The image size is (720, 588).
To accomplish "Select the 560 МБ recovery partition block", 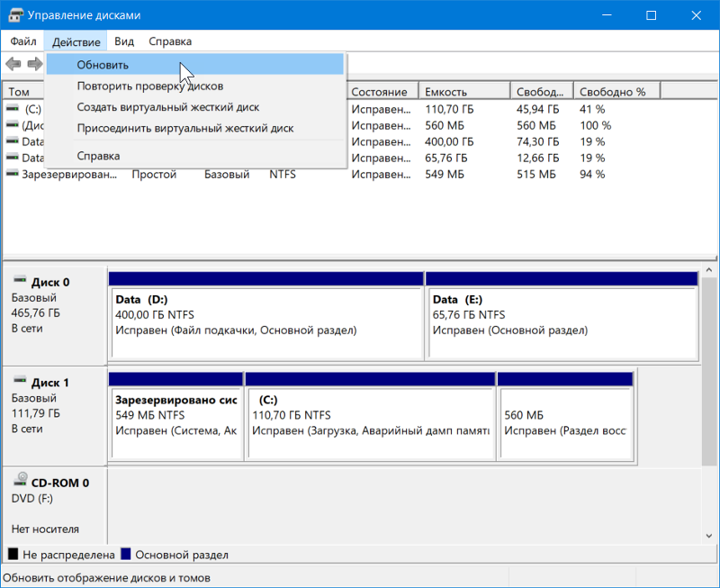I will tap(565, 416).
